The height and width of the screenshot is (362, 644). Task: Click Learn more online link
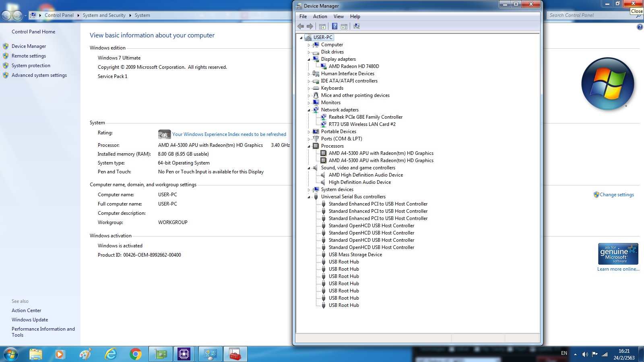[618, 269]
